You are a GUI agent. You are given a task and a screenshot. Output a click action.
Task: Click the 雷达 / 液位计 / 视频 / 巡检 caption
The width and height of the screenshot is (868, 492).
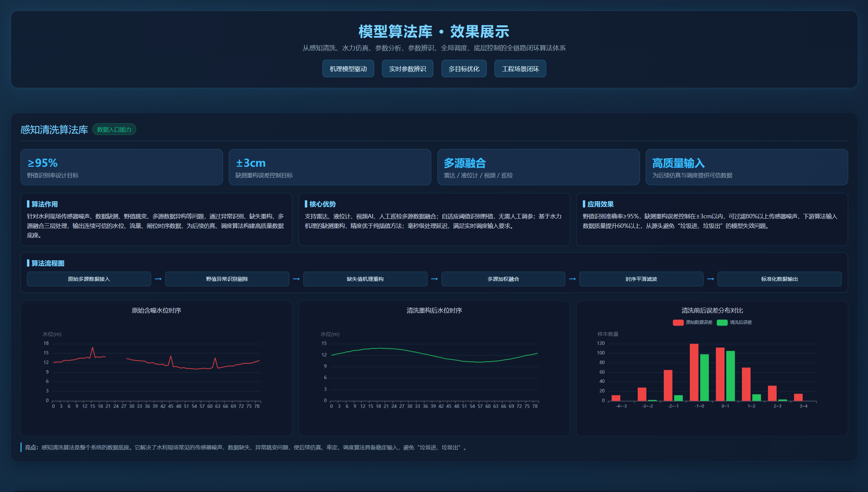click(478, 175)
